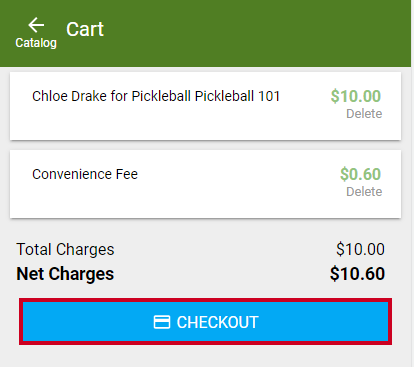
Task: Go back via the Catalog label
Action: (x=36, y=43)
